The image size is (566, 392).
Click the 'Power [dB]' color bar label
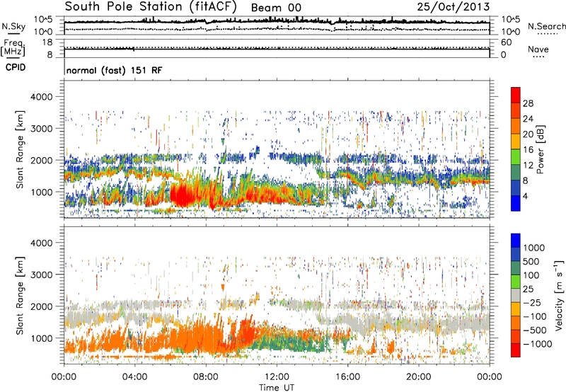[541, 149]
